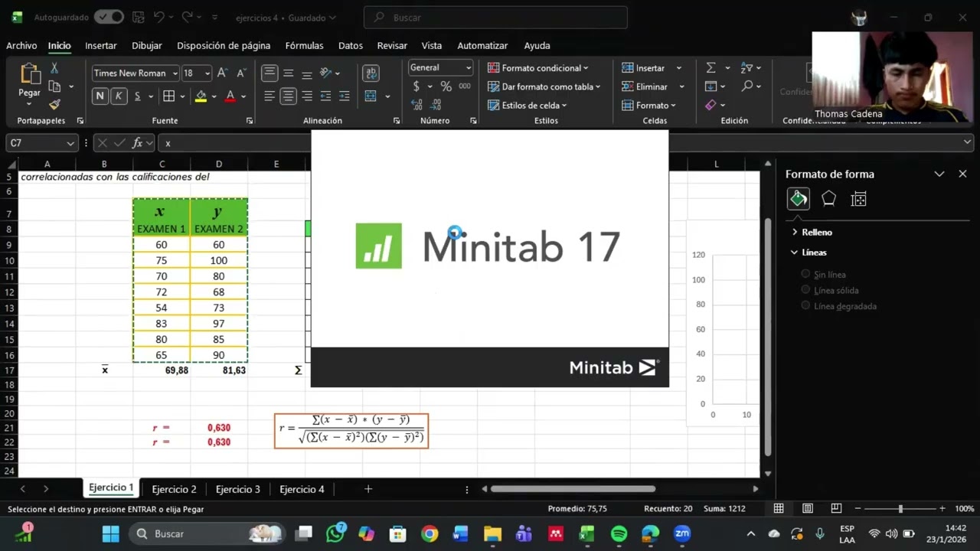The image size is (980, 551).
Task: Decrease font size with smaller A
Action: coord(241,73)
